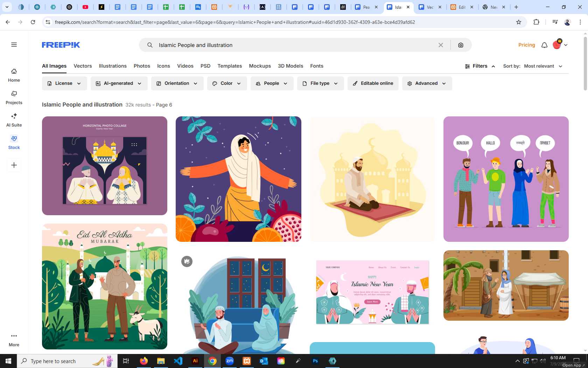Viewport: 588px width, 368px height.
Task: Click the Freepik logo
Action: coord(61,45)
